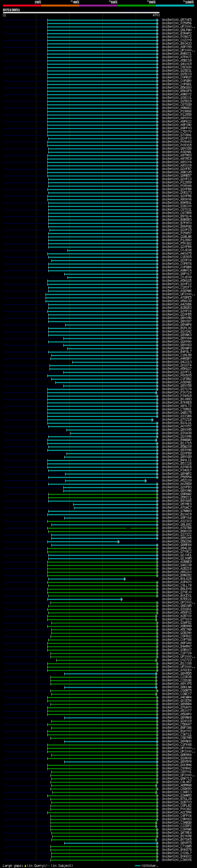Click the UniRef100_B1XLG1 label
The height and width of the screenshot is (868, 197).
[177, 423]
